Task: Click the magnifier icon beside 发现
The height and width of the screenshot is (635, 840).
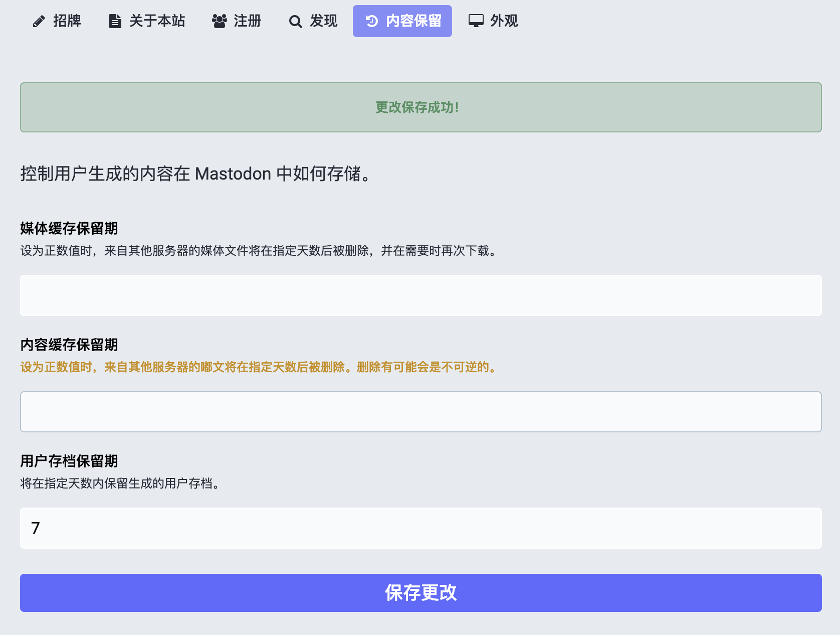Action: click(296, 22)
